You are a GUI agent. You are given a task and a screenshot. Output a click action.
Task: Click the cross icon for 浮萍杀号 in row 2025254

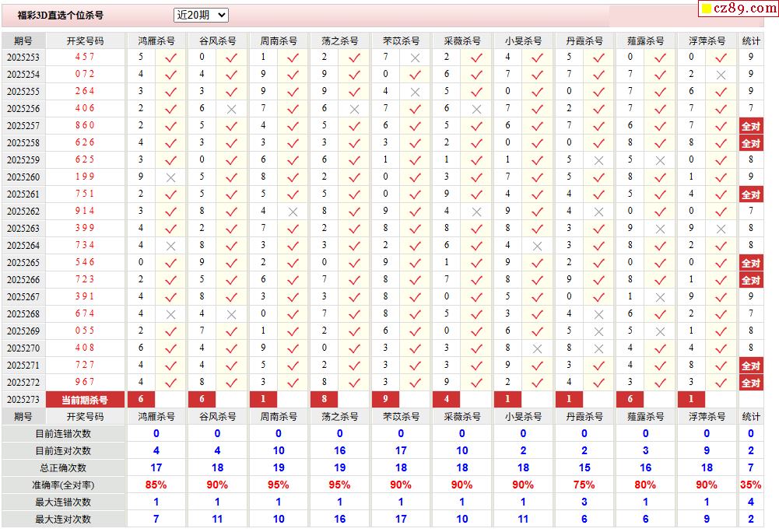(721, 75)
